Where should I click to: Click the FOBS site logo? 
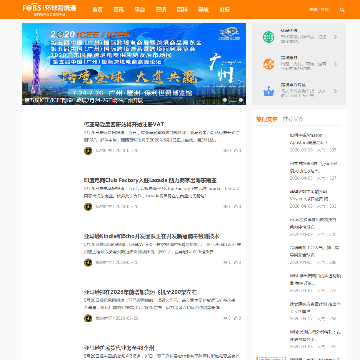click(49, 9)
